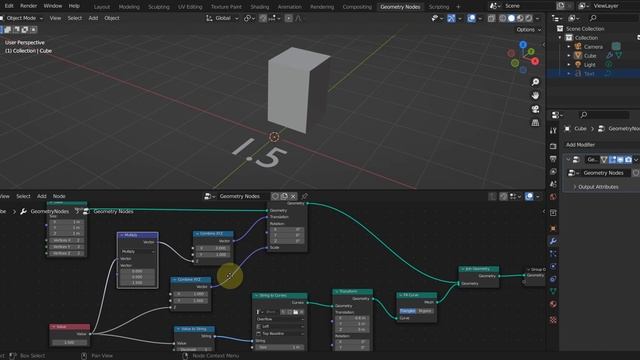Open the Output properties tab icon

(x=553, y=159)
